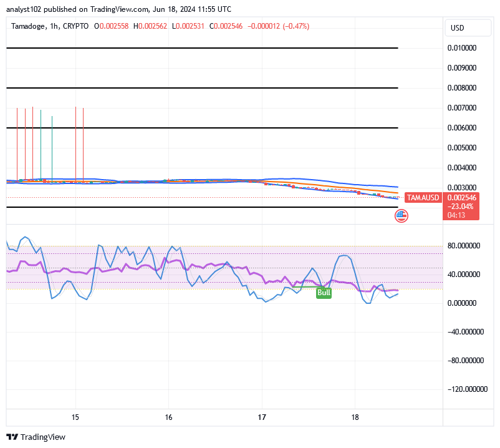Click the 80.000000 oscillator axis label
Image resolution: width=500 pixels, height=448 pixels.
coord(464,246)
